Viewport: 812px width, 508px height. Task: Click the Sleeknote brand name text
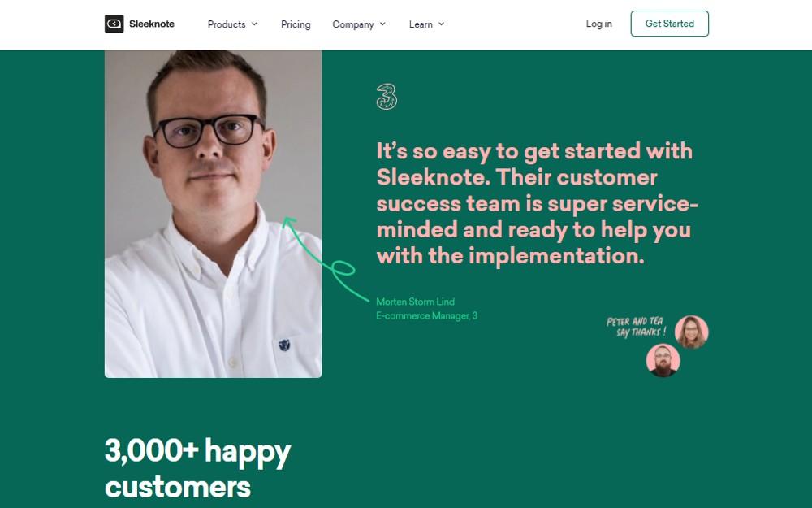pos(152,24)
